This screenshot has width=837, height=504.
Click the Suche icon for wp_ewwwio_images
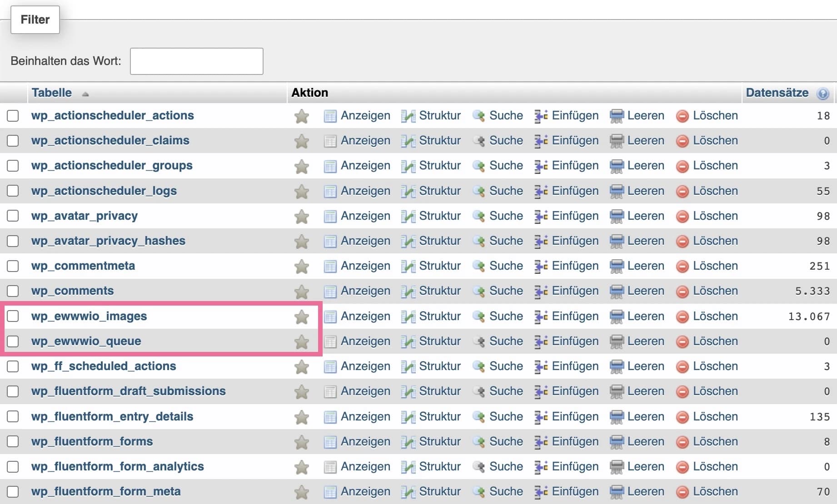tap(478, 316)
